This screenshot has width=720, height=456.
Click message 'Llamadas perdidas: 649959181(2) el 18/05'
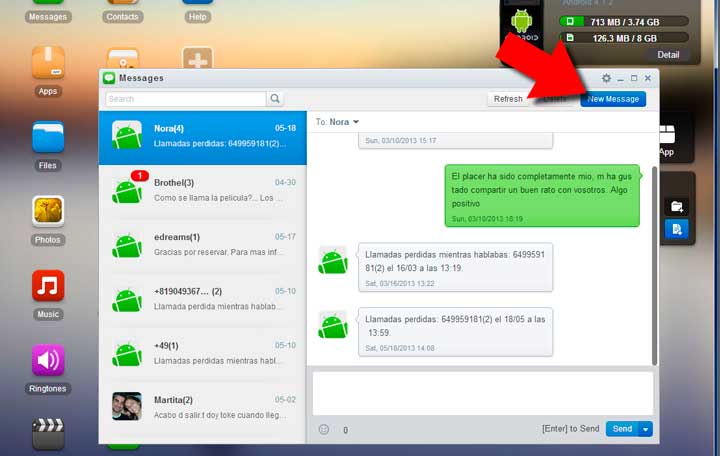tap(455, 332)
